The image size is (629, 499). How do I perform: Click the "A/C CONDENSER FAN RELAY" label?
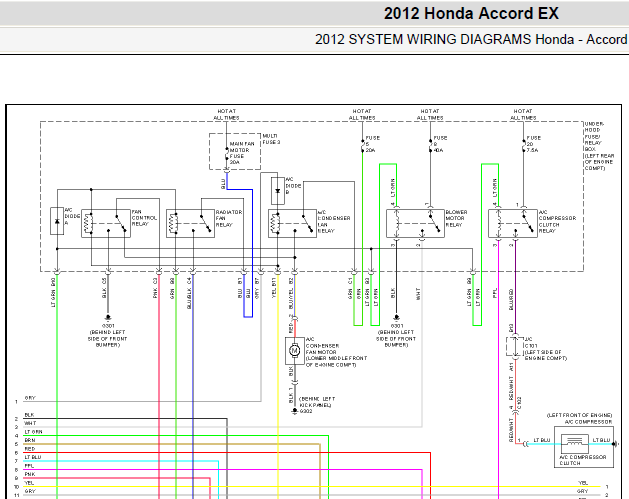[x=334, y=221]
